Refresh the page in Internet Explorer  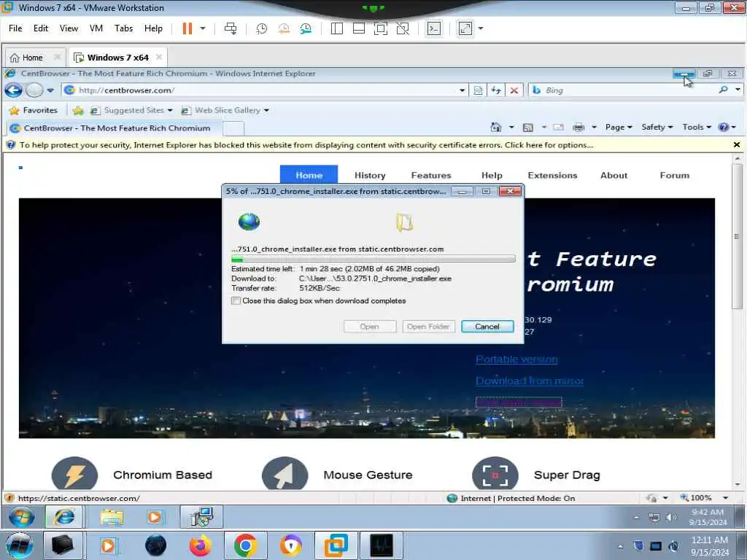496,90
